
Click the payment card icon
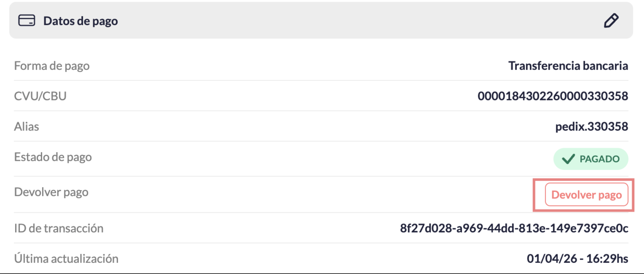(27, 21)
